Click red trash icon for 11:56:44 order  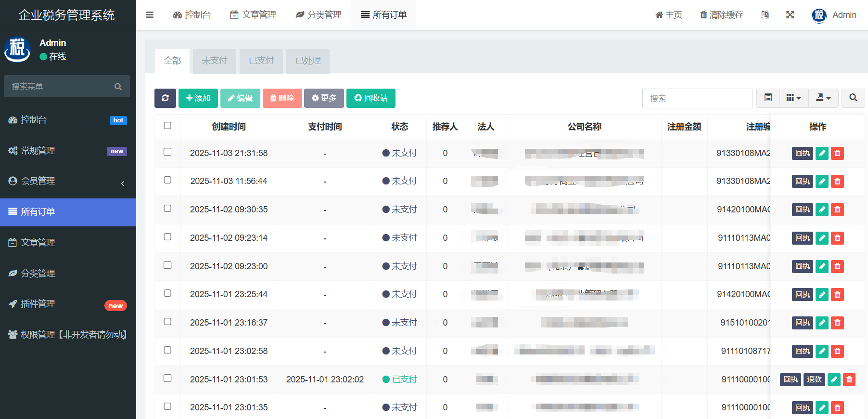[837, 182]
